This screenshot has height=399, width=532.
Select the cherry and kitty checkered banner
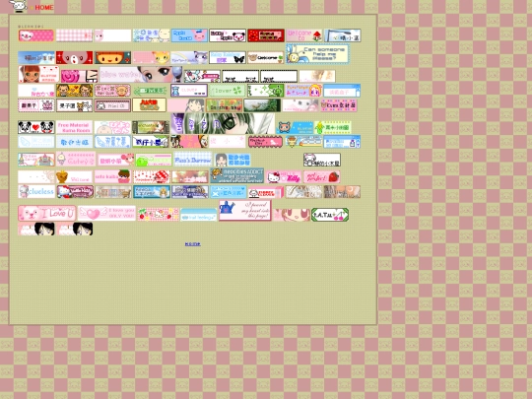click(158, 215)
